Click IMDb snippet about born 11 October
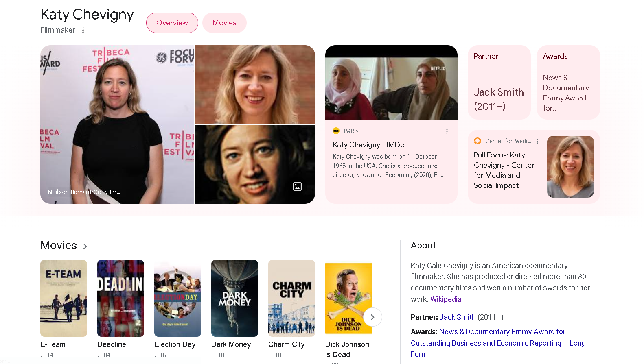 pyautogui.click(x=388, y=166)
